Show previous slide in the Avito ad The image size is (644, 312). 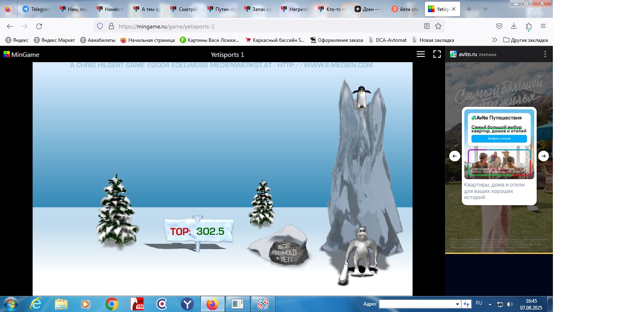tap(455, 156)
